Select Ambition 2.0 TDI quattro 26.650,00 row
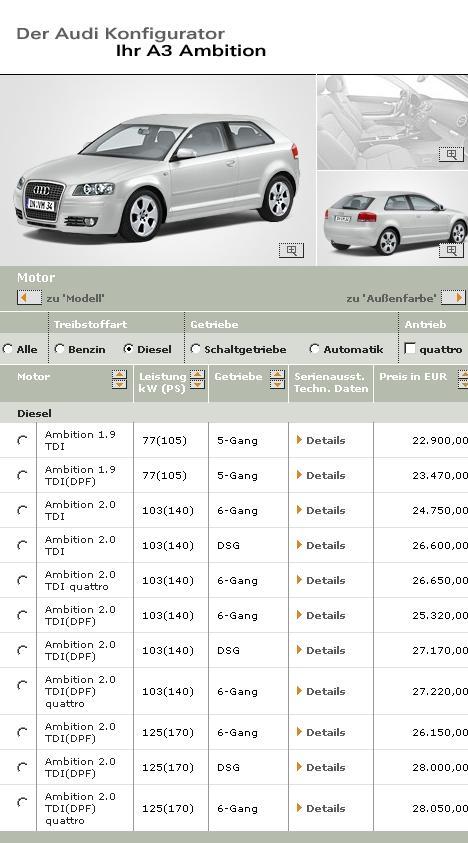The height and width of the screenshot is (843, 468). [x=22, y=580]
